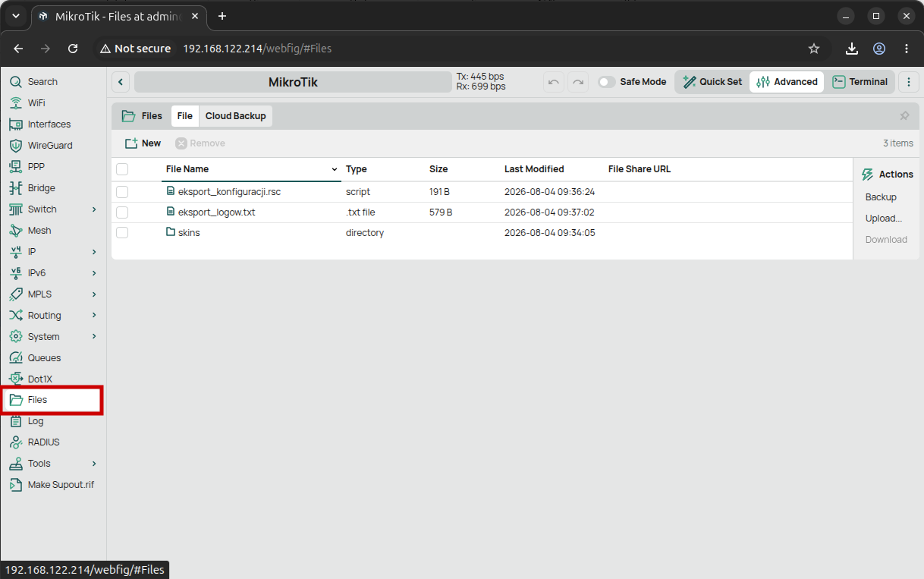Click the 191 B size cell

point(439,192)
